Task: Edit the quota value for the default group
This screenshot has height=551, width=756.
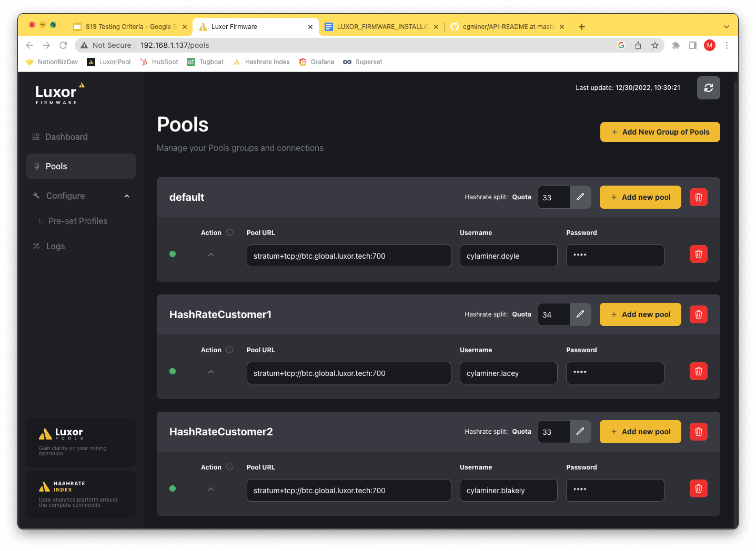Action: [x=580, y=197]
